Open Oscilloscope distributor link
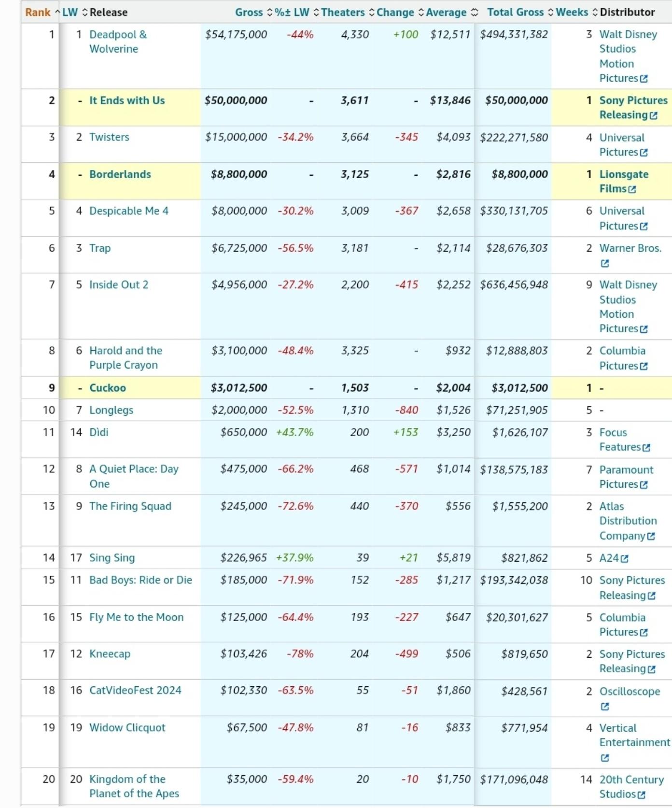Image resolution: width=672 pixels, height=808 pixels. 630,692
